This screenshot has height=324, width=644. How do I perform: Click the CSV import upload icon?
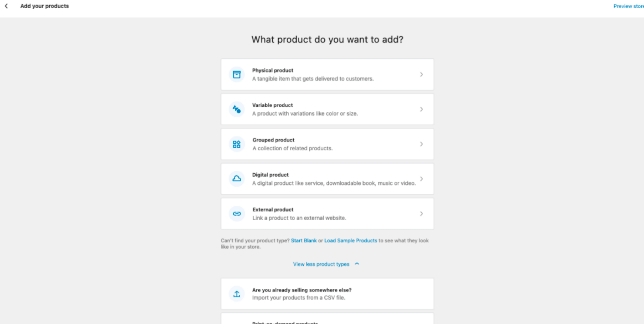237,294
